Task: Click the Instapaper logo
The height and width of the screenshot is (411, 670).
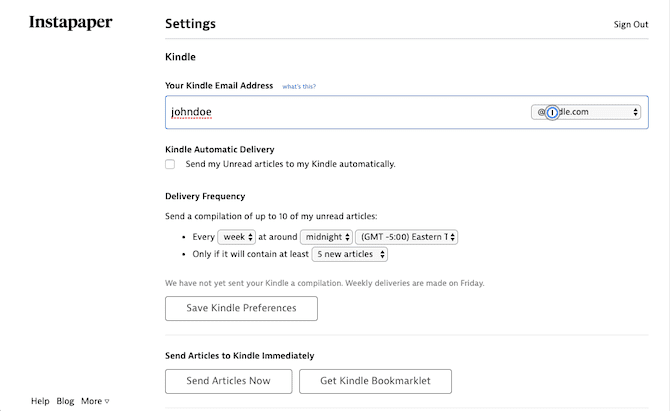Action: (x=70, y=23)
